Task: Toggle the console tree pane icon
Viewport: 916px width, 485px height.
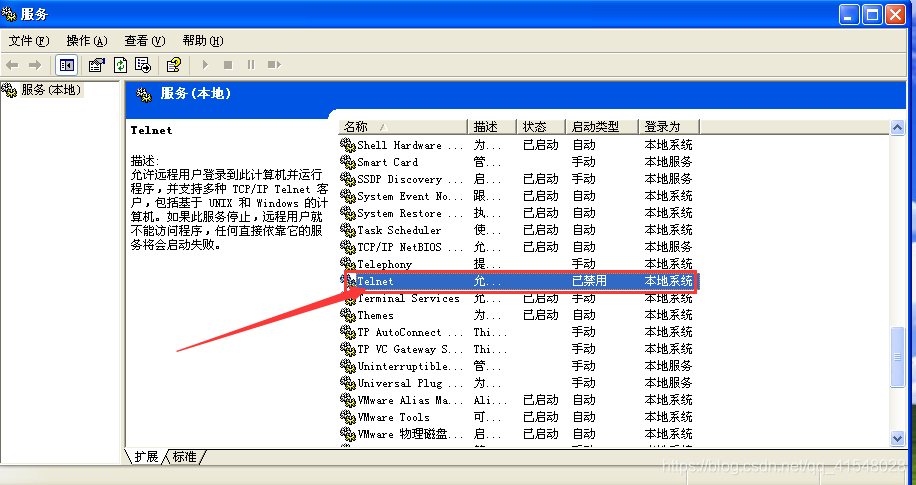Action: (67, 65)
